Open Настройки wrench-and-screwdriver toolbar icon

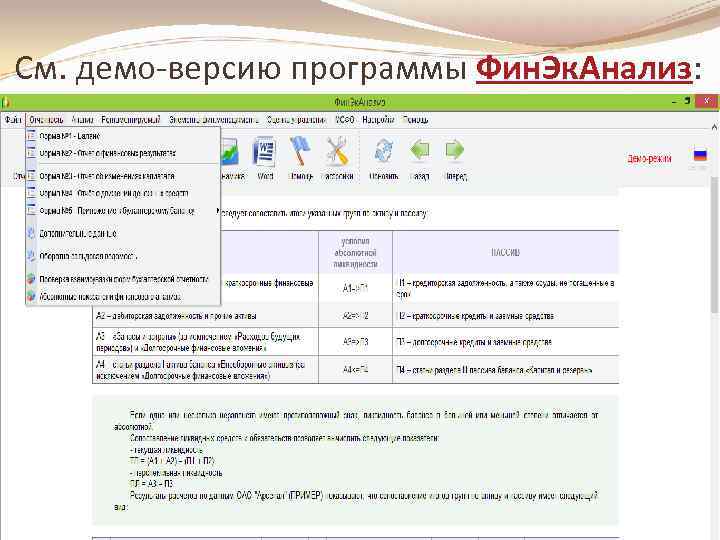pyautogui.click(x=337, y=152)
